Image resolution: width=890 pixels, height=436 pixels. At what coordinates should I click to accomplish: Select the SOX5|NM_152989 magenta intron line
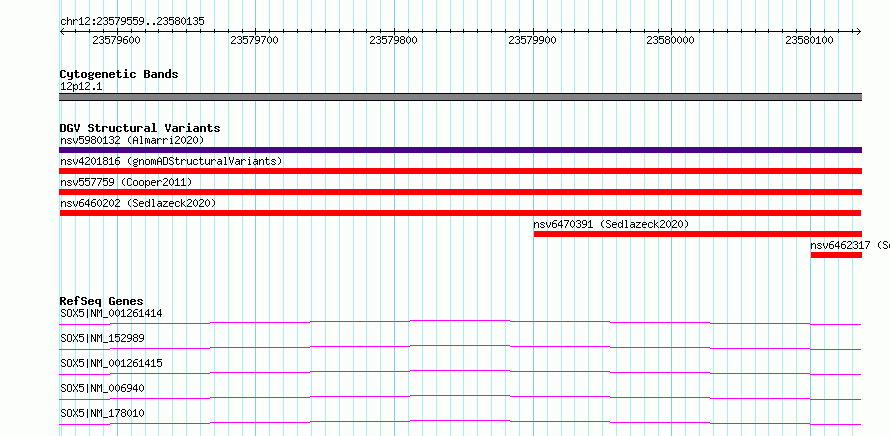click(x=460, y=347)
